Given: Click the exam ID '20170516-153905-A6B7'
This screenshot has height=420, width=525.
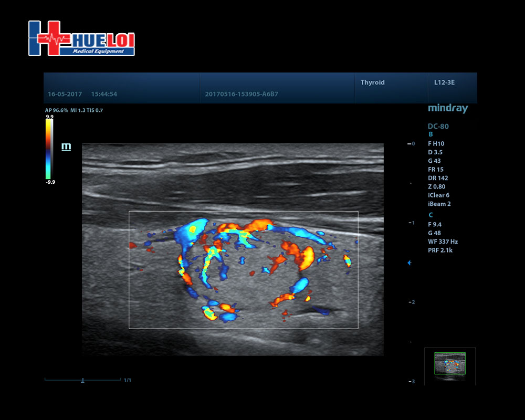Looking at the screenshot, I should click(241, 94).
